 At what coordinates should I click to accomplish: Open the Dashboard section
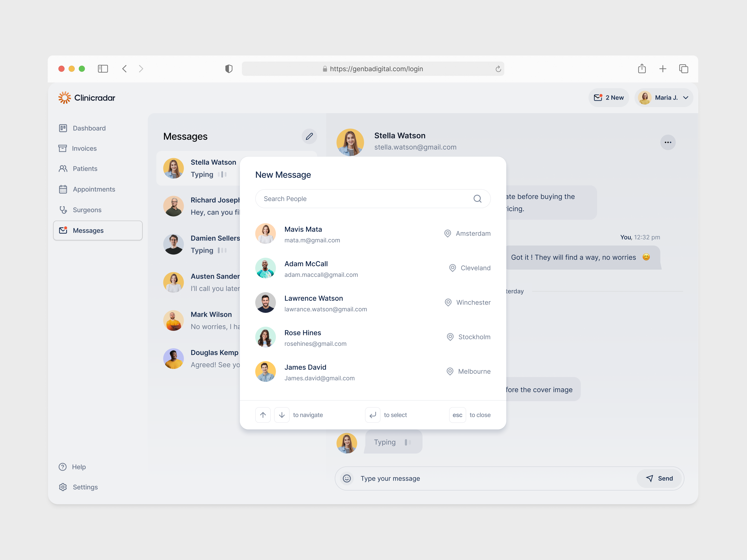click(63, 128)
